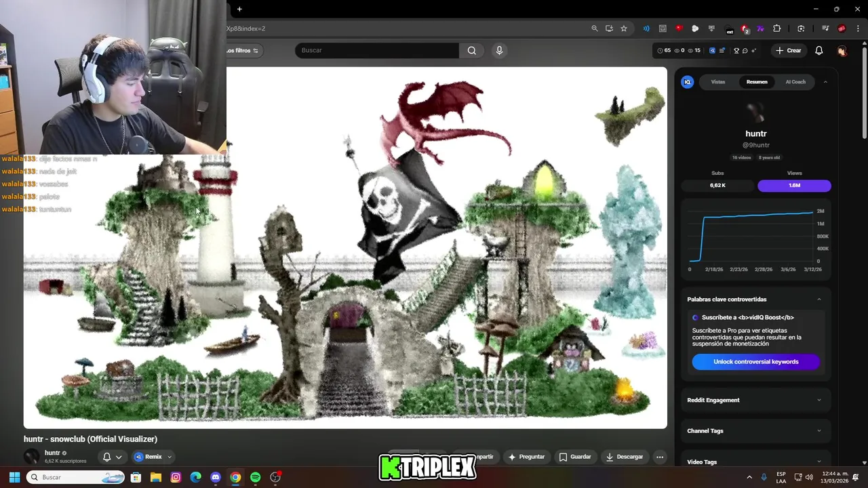Collapse the Palabras clave controvertidas section

coord(818,299)
